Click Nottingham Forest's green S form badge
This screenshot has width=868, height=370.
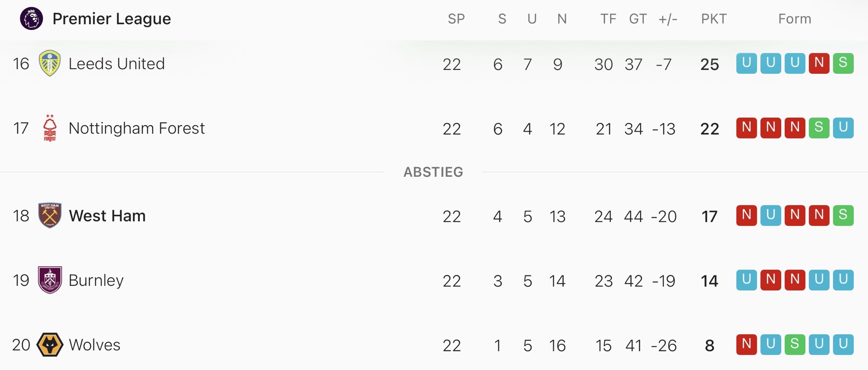coord(819,128)
